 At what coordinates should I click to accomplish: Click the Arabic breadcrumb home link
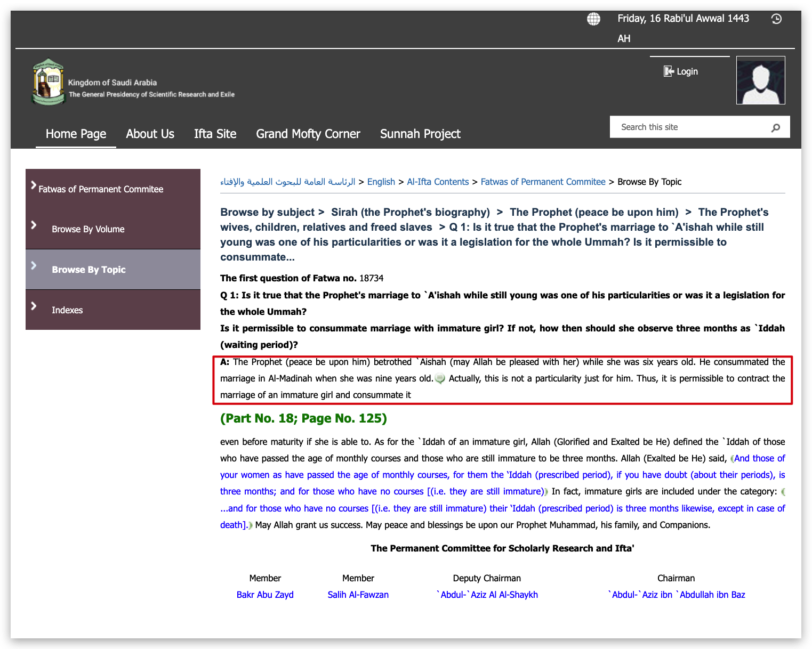287,182
